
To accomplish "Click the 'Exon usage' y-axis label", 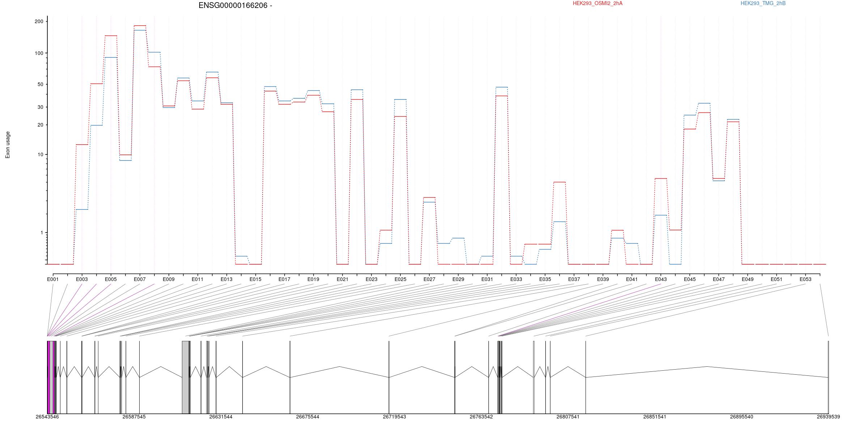I will click(x=8, y=145).
